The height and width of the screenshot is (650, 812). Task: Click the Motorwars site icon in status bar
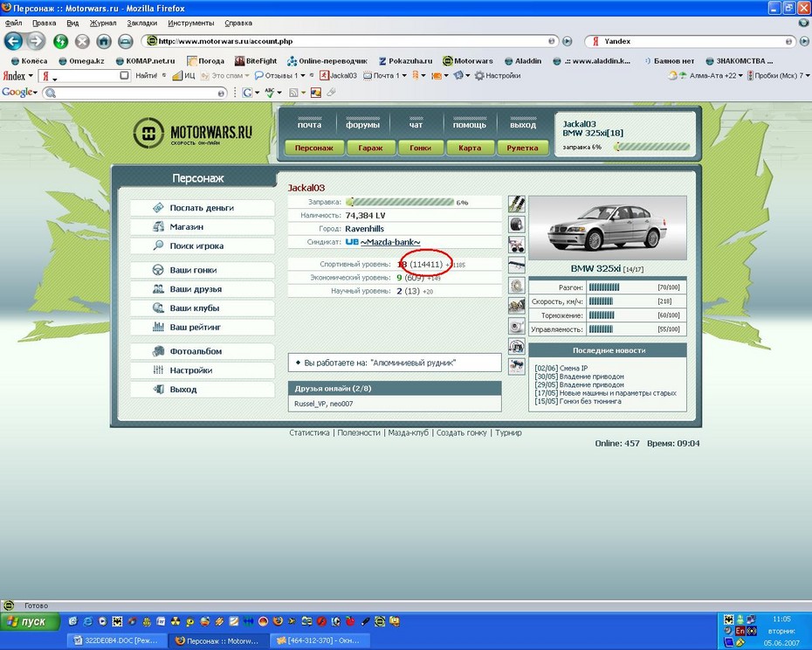[x=8, y=605]
